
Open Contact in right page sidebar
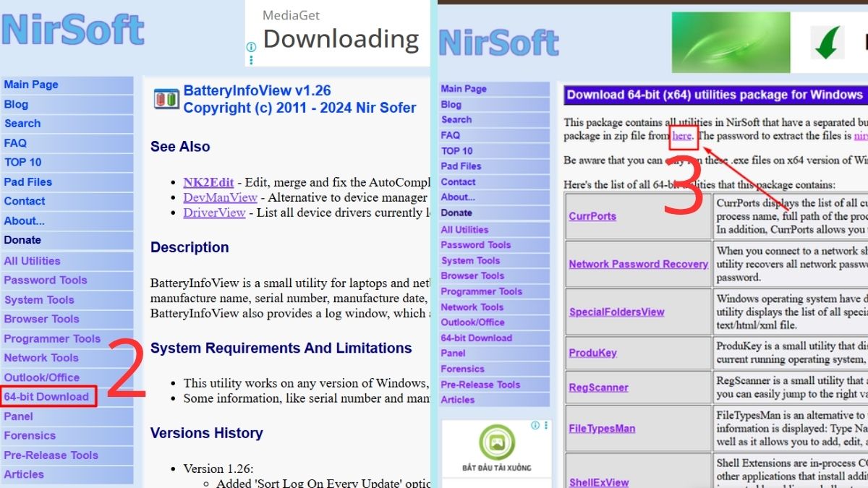click(x=459, y=182)
